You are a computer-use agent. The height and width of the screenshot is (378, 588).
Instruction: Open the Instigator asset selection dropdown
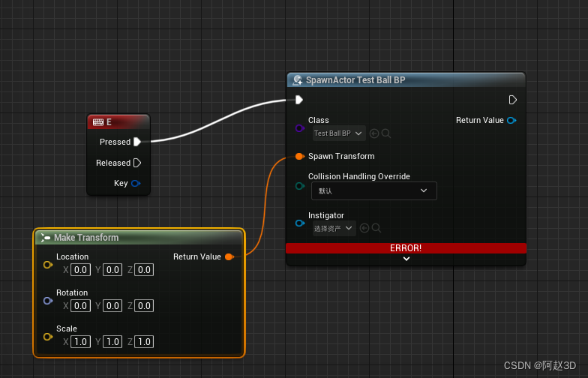(x=334, y=228)
